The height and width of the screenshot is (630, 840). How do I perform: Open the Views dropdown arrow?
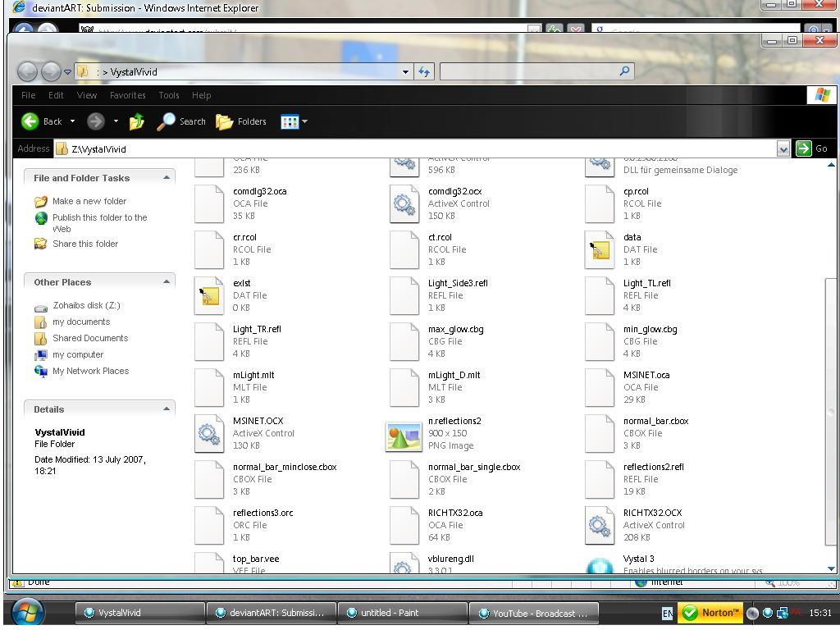click(305, 121)
